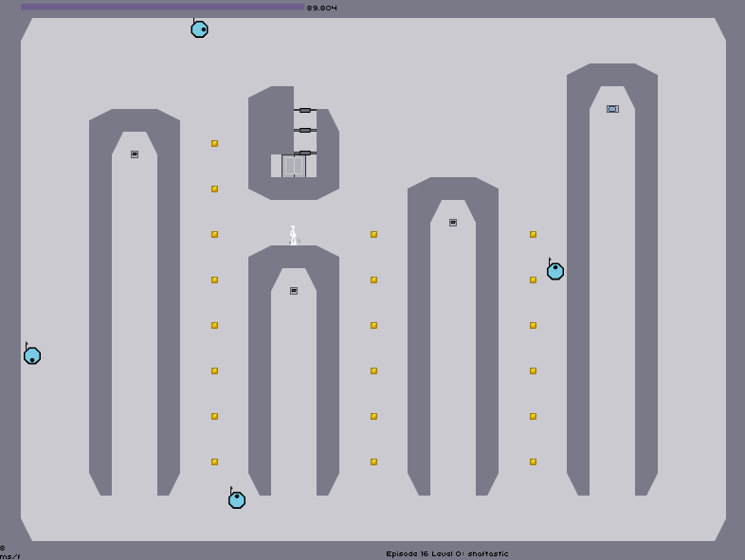The width and height of the screenshot is (745, 560).
Task: Click the blue drone at the bottom floor
Action: tap(237, 499)
